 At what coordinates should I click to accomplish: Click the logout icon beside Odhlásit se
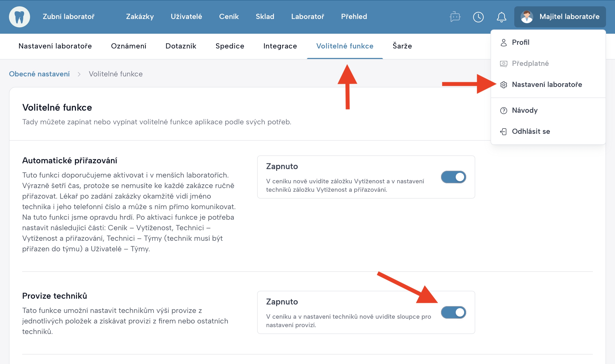tap(503, 131)
